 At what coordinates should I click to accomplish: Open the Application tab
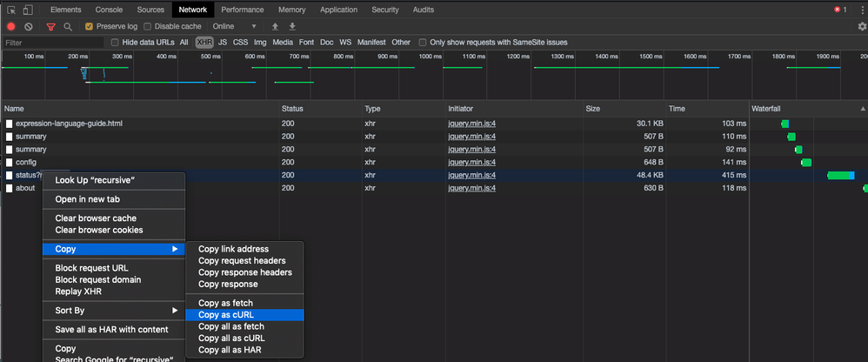point(339,10)
